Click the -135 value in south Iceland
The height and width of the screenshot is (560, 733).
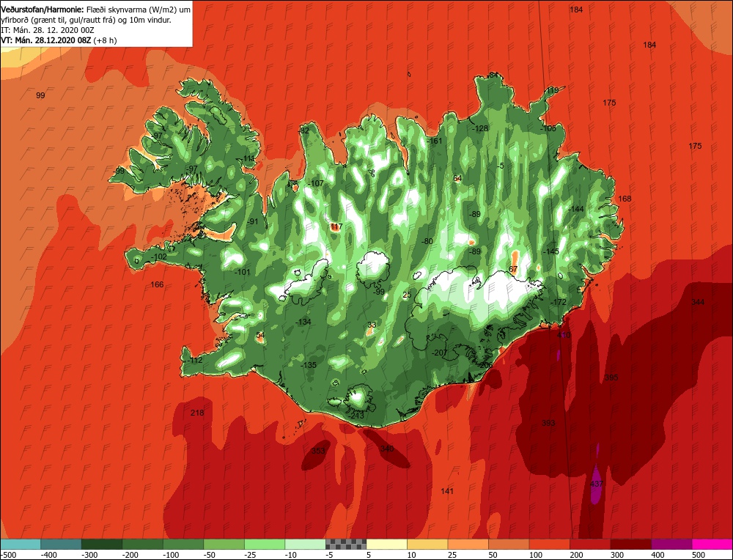tap(309, 365)
